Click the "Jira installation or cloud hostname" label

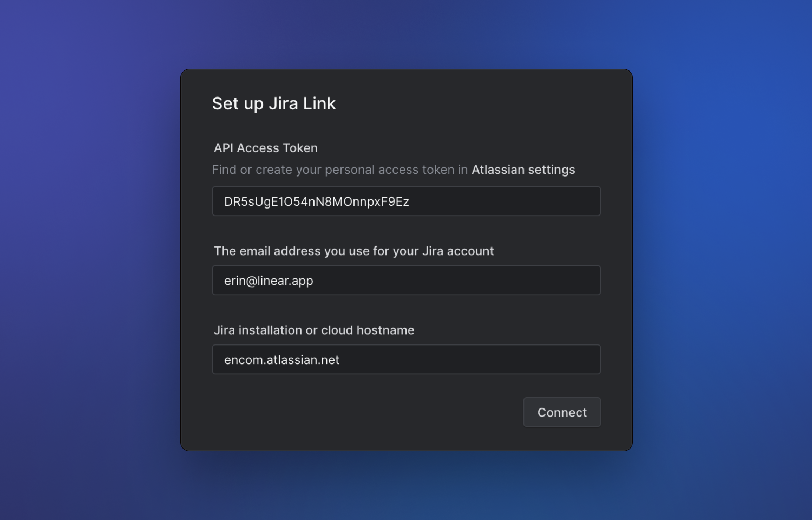point(314,330)
